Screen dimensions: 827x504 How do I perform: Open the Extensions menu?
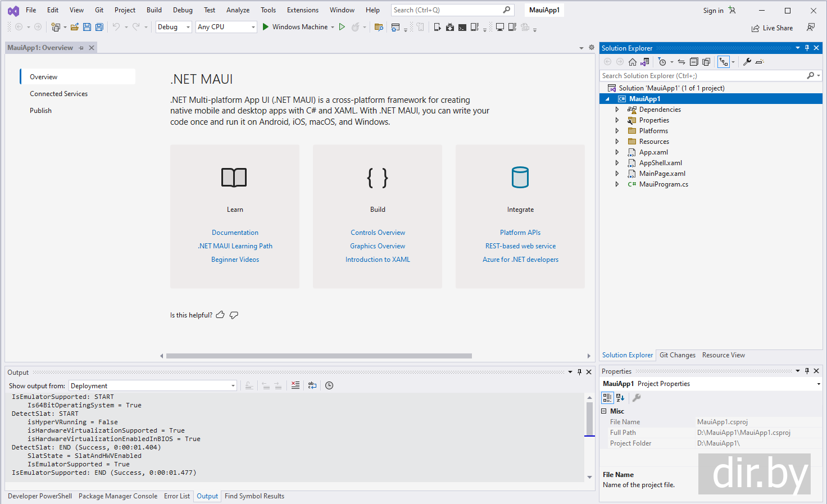302,10
